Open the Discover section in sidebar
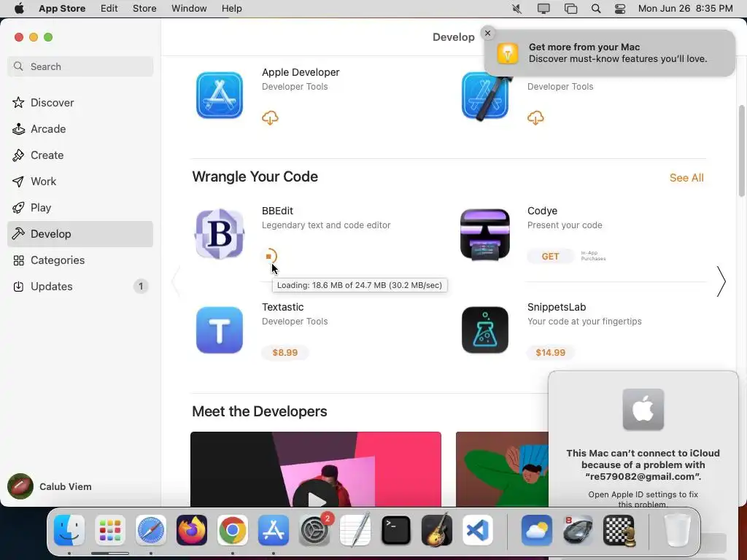The height and width of the screenshot is (560, 747). click(80, 102)
